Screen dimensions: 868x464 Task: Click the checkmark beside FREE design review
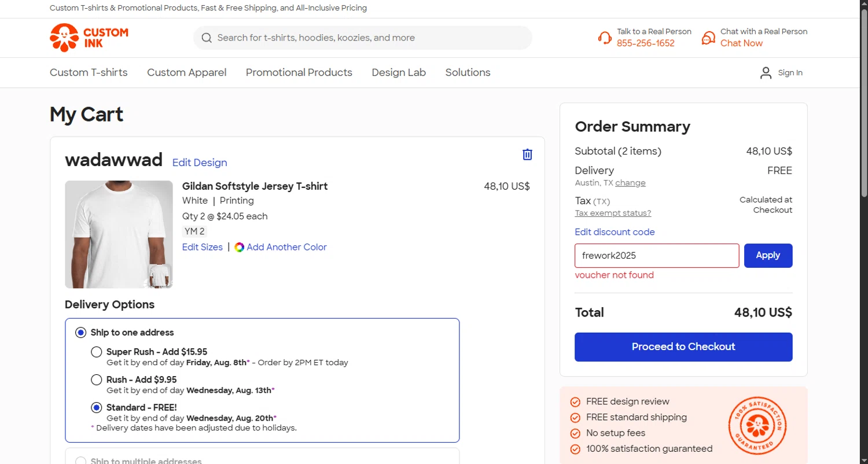coord(575,402)
